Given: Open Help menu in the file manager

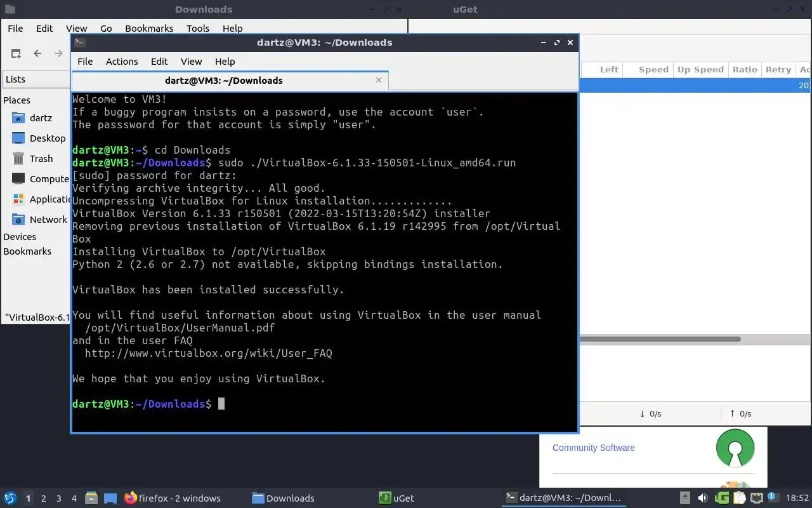Looking at the screenshot, I should pos(233,29).
